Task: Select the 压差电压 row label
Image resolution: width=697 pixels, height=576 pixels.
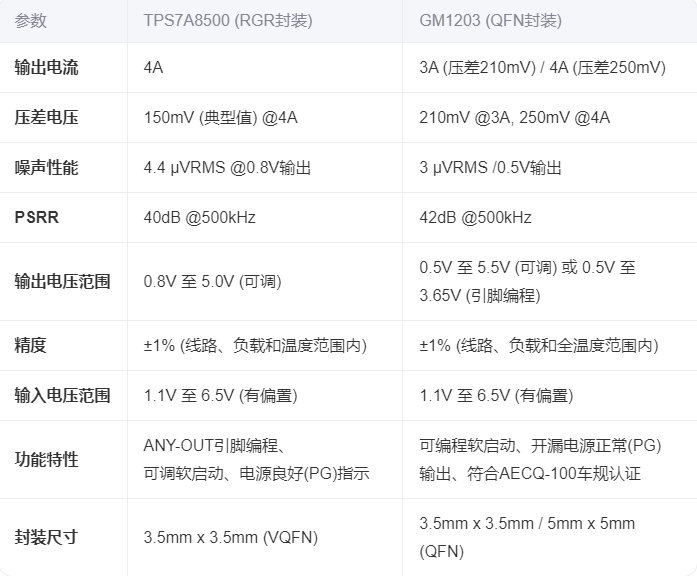Action: click(46, 118)
